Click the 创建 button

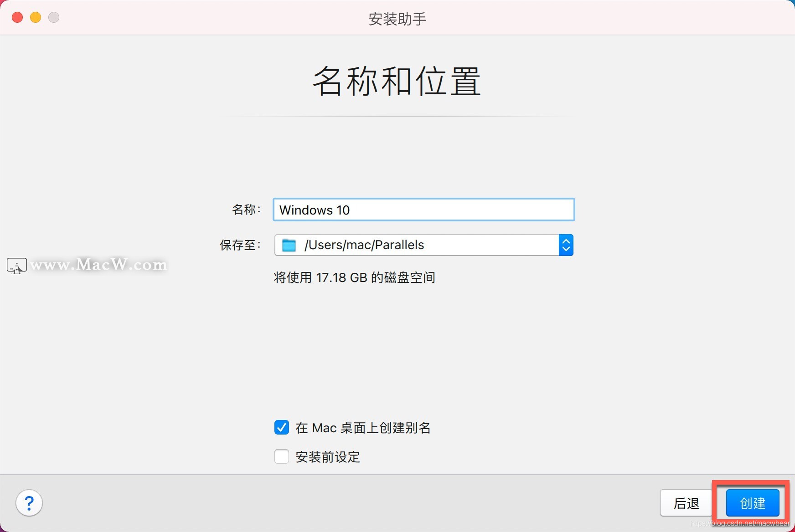pyautogui.click(x=753, y=503)
